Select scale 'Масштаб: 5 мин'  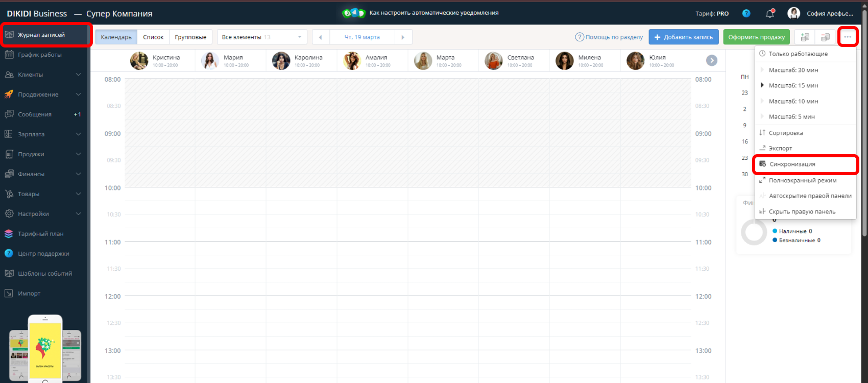(x=791, y=117)
